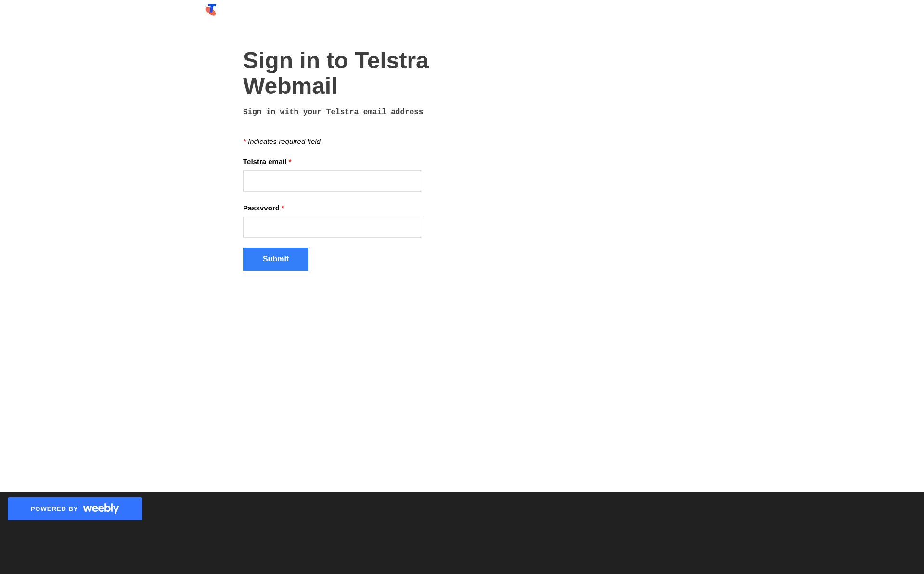Image resolution: width=924 pixels, height=574 pixels.
Task: Click the dark footer area beside the Weebly badge
Action: pos(481,530)
